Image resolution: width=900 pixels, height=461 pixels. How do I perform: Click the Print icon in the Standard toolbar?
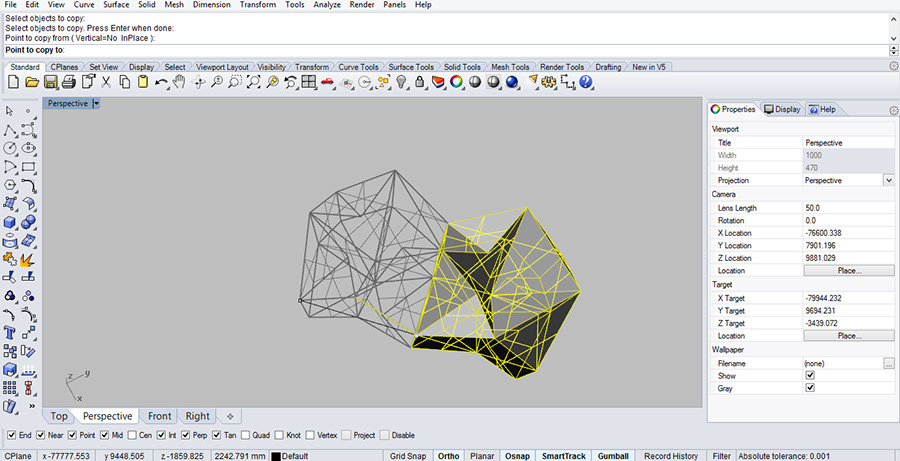pos(69,82)
